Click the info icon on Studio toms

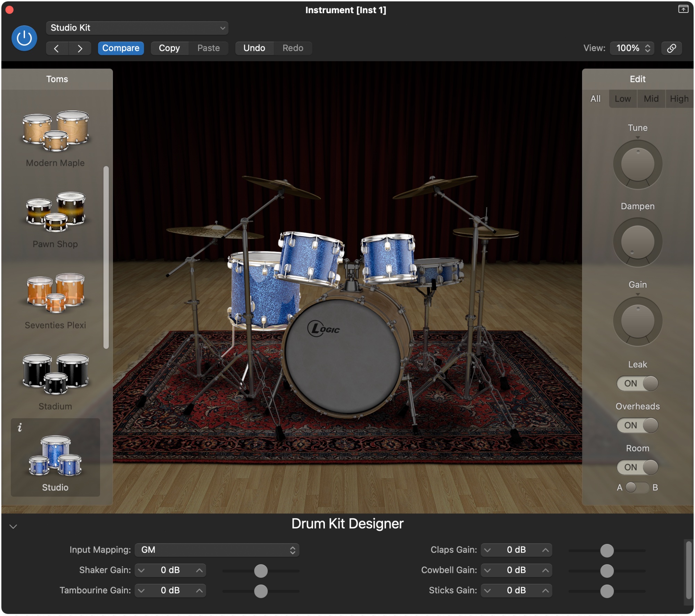click(x=20, y=427)
